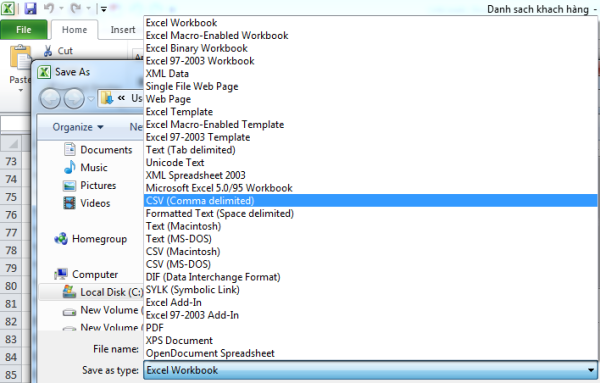Click the Redo icon in Quick Access toolbar
This screenshot has height=383, width=600.
(x=76, y=8)
